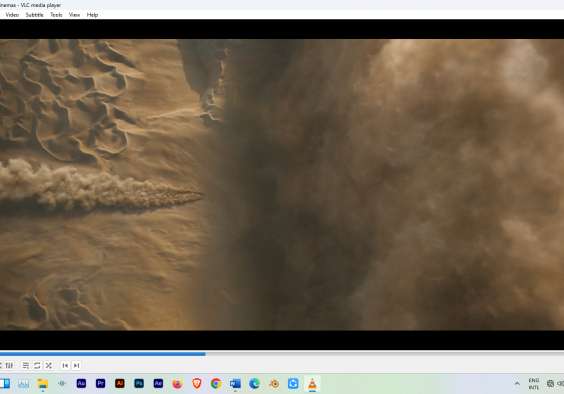The height and width of the screenshot is (394, 564).
Task: Open Adobe Photoshop from taskbar
Action: [139, 384]
